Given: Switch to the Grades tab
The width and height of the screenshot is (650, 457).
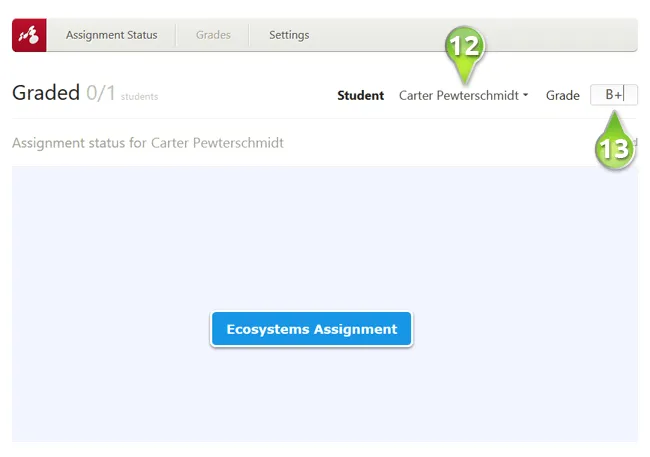Looking at the screenshot, I should coord(213,35).
